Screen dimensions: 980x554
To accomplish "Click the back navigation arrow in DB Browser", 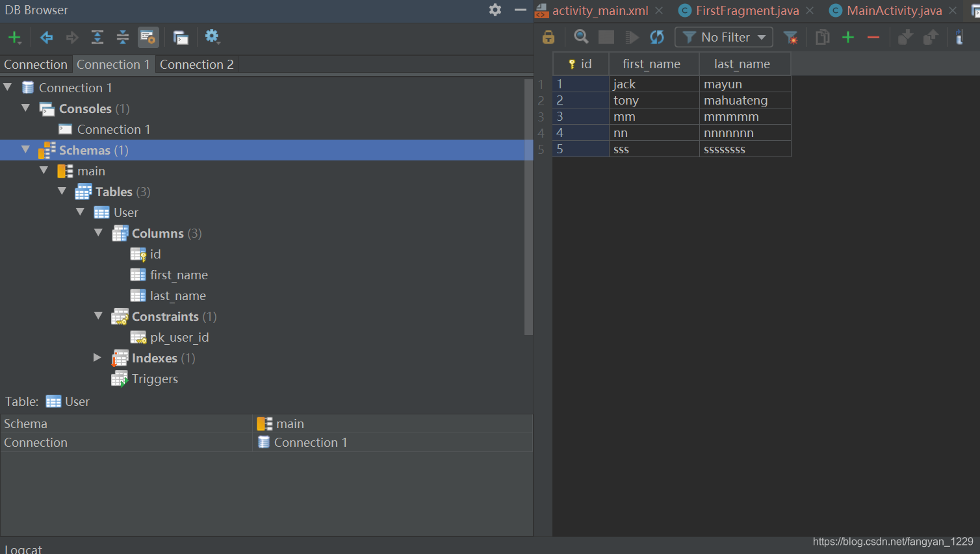I will (46, 37).
